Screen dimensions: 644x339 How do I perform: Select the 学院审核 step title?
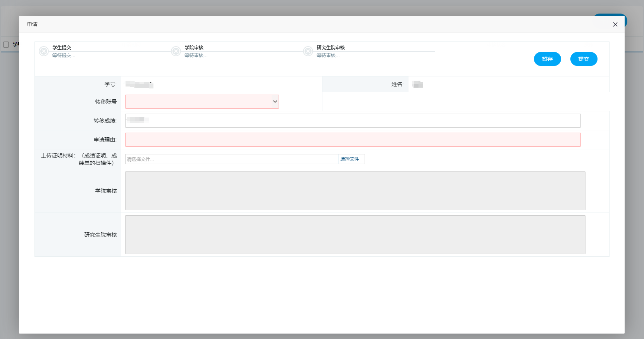point(194,47)
